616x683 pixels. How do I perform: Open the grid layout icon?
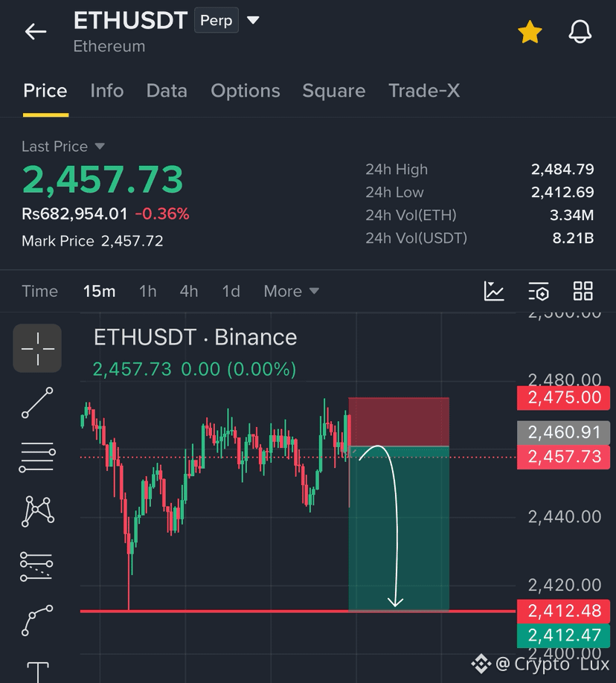point(583,291)
